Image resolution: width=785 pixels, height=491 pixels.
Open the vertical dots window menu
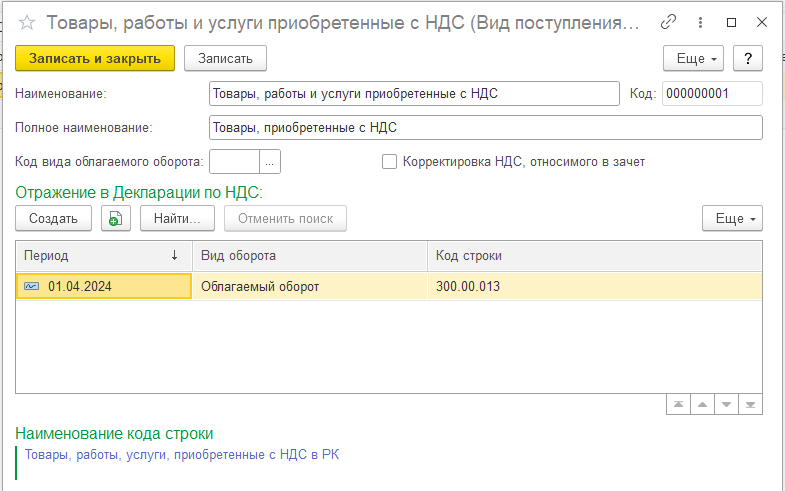pyautogui.click(x=700, y=22)
